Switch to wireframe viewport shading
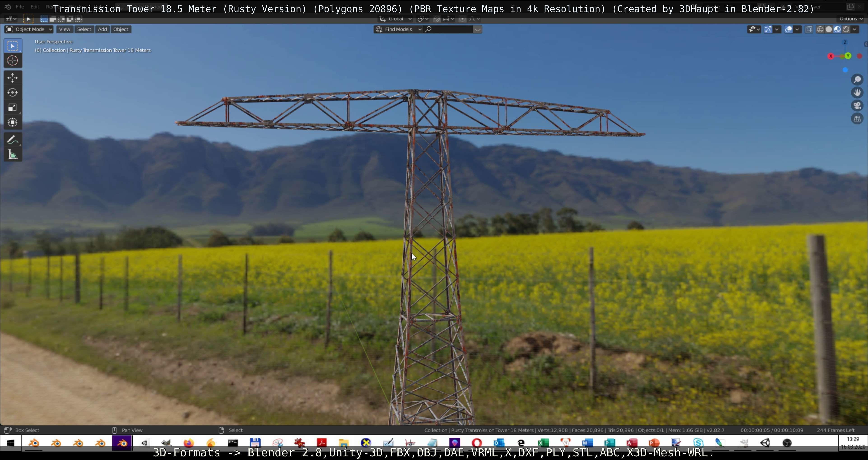Screen dimensions: 868x460 point(820,30)
